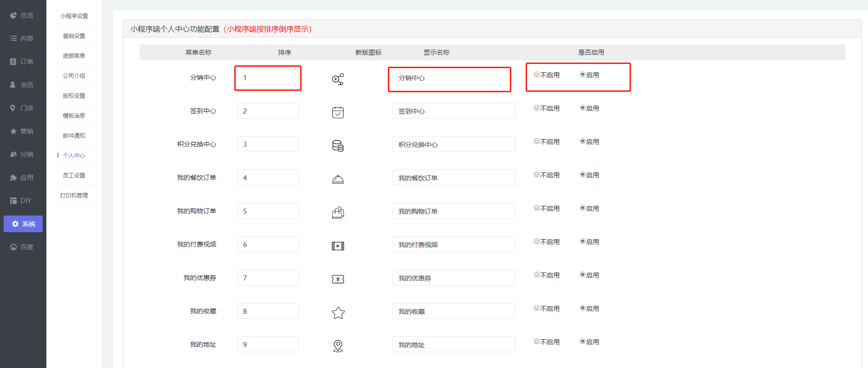Select 不启用 radio for 我的地址
The width and height of the screenshot is (868, 368).
point(537,341)
